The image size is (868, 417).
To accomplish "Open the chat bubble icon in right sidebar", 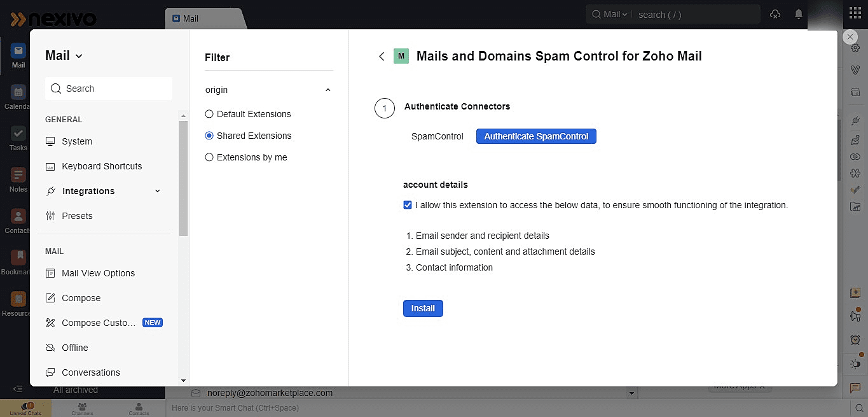I will tap(855, 388).
